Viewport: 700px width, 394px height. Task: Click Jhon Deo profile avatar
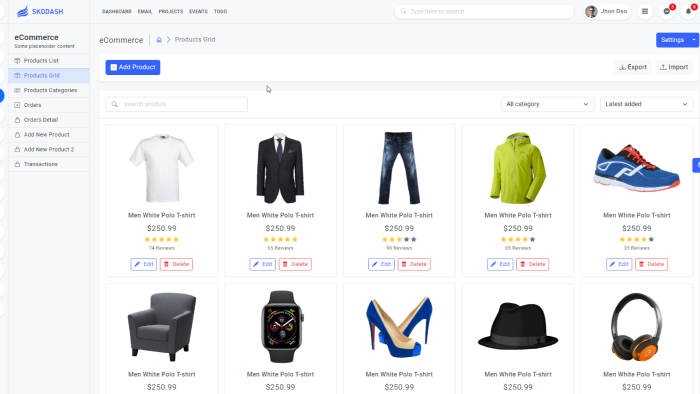click(591, 12)
